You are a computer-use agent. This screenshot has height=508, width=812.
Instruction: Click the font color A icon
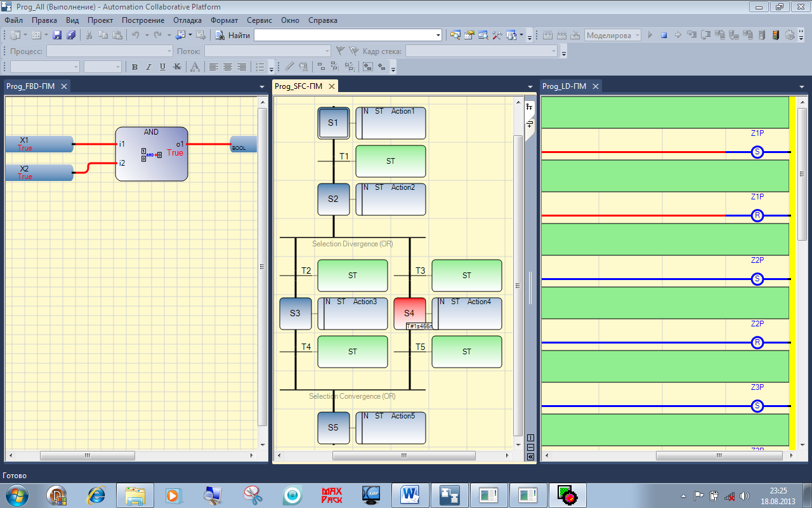195,67
